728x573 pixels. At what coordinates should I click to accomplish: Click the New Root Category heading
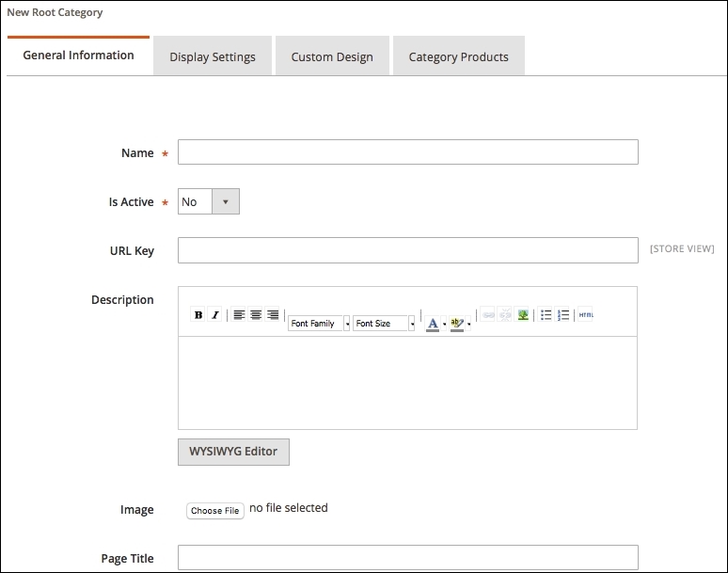point(55,12)
